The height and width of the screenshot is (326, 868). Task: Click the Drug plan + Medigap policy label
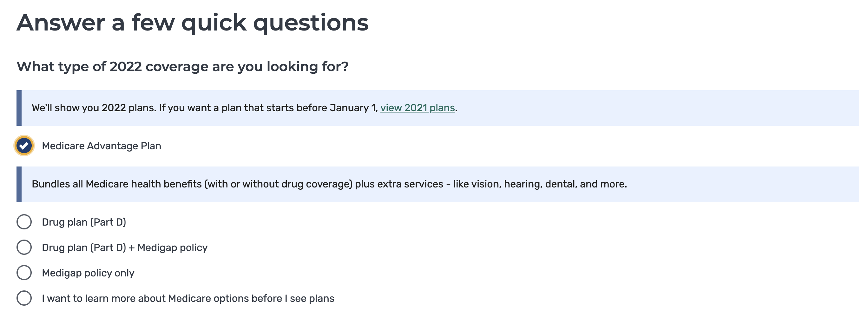click(x=125, y=248)
